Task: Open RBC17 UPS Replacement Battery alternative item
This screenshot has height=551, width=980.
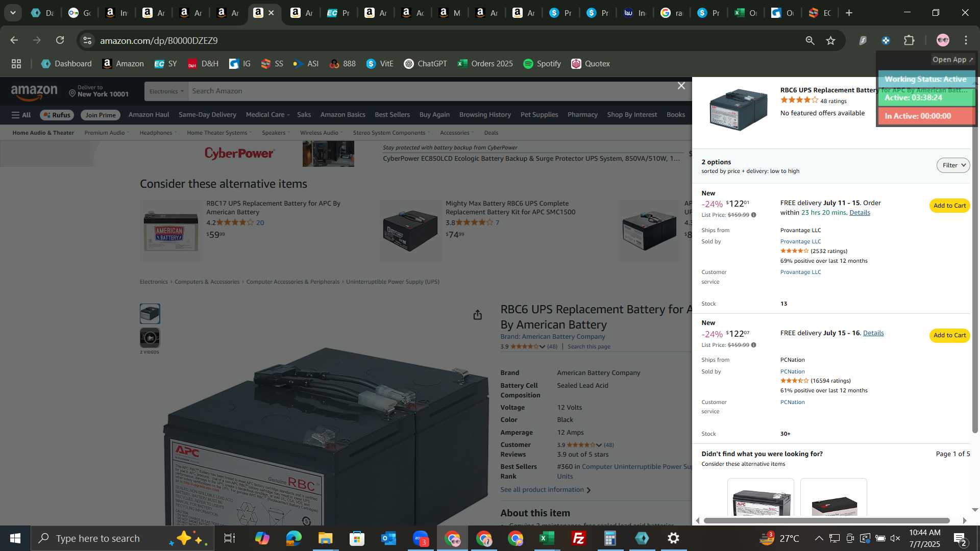Action: coord(273,208)
